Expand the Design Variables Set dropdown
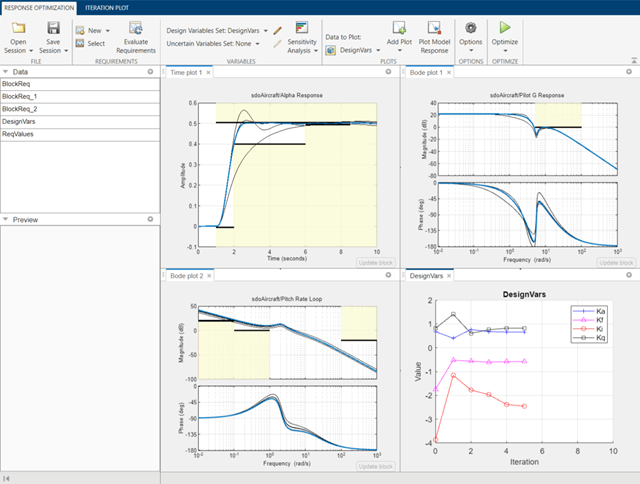Viewport: 640px width, 484px height. [266, 30]
